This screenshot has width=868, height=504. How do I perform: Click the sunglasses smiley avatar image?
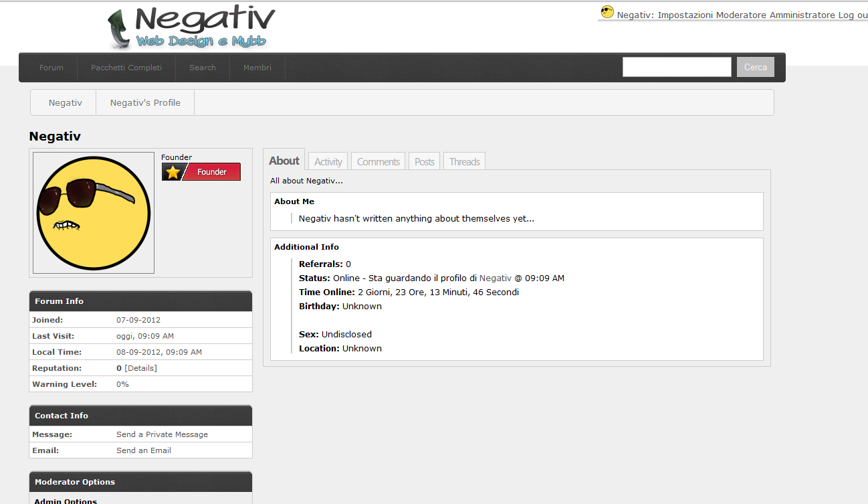pyautogui.click(x=94, y=213)
